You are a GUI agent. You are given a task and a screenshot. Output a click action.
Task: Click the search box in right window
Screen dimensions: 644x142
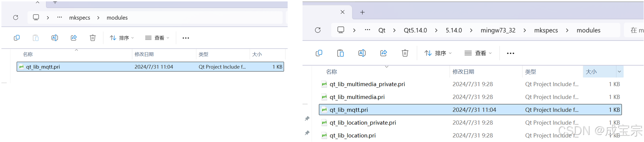634,30
